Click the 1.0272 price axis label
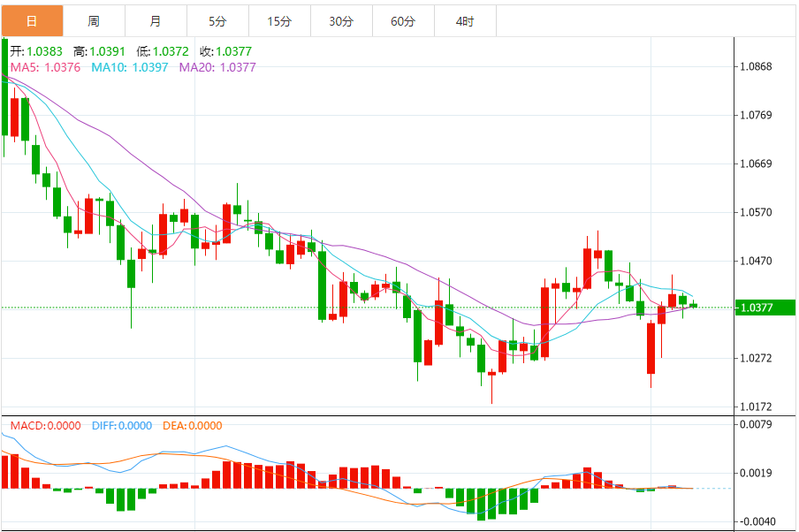This screenshot has width=799, height=532. pyautogui.click(x=756, y=358)
